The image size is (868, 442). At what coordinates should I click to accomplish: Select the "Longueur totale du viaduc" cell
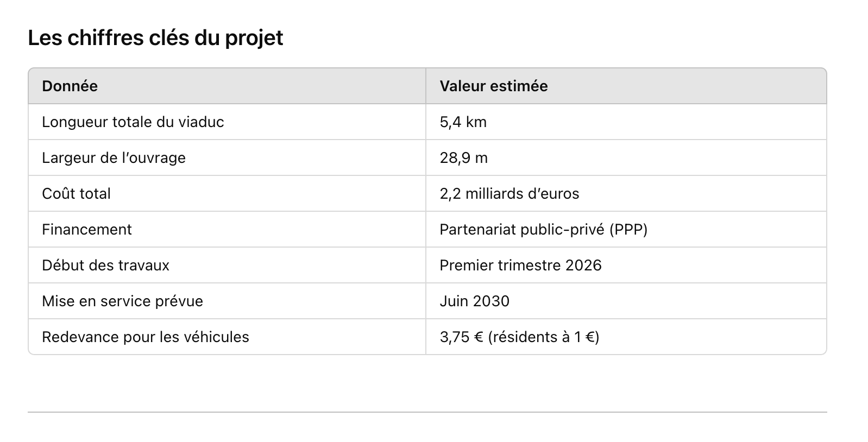(x=133, y=122)
